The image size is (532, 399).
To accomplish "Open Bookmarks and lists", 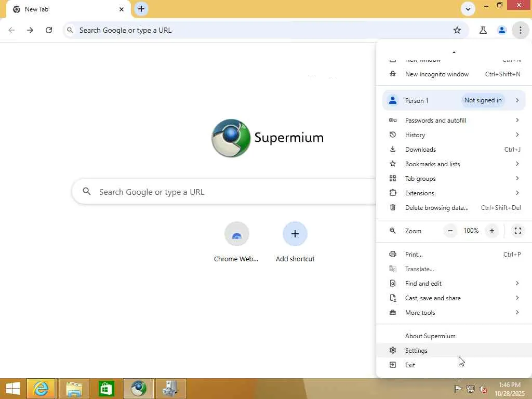I will (x=454, y=164).
